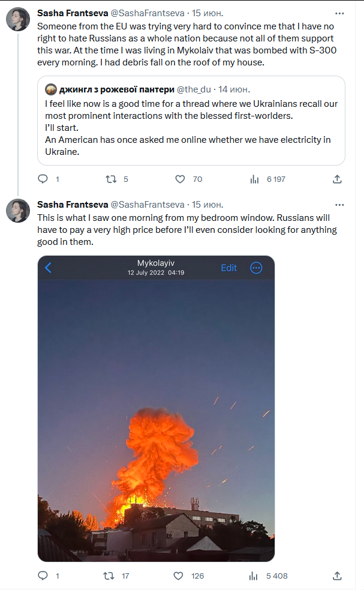Reply to the first Sasha Frantseva tweet

(43, 179)
